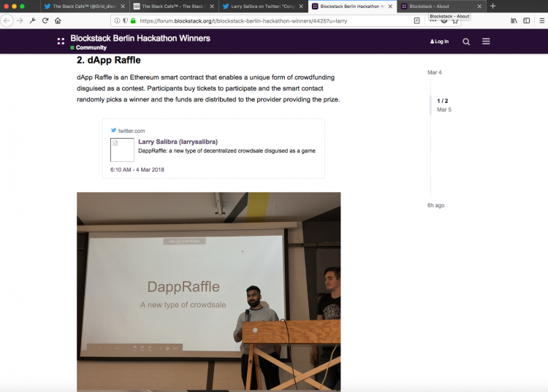
Task: Open Larry Salibra (larrysalibra) tweet link
Action: pos(178,142)
